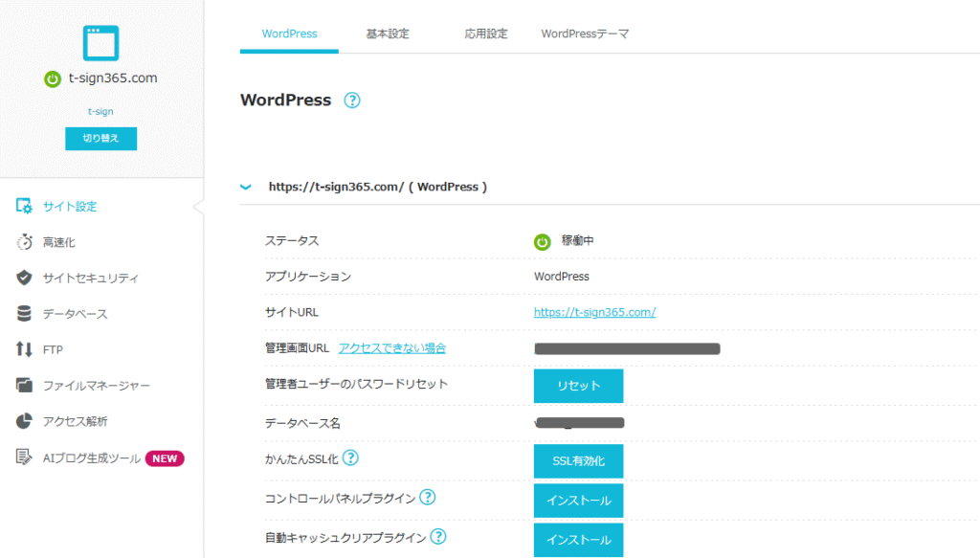The height and width of the screenshot is (558, 980).
Task: Click the ファイルマネージャー folder icon
Action: pos(24,386)
